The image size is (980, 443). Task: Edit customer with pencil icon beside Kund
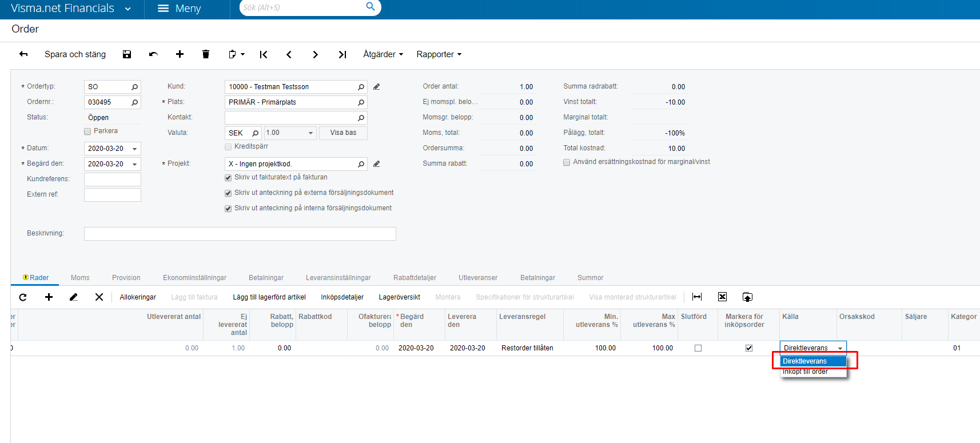[x=376, y=87]
